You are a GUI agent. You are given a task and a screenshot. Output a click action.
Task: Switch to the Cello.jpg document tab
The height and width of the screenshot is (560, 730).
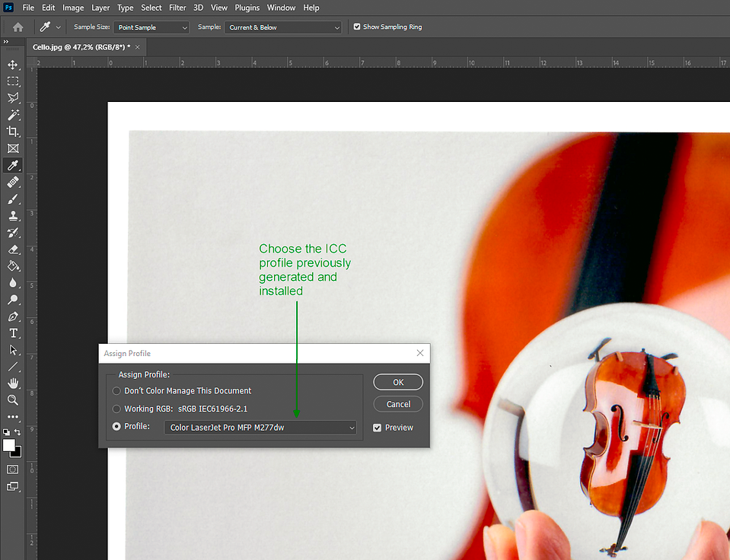pos(81,47)
